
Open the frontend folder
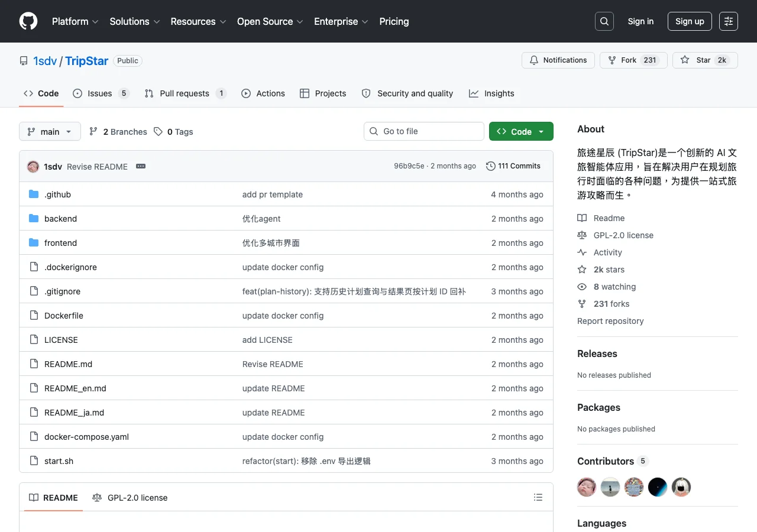click(60, 243)
